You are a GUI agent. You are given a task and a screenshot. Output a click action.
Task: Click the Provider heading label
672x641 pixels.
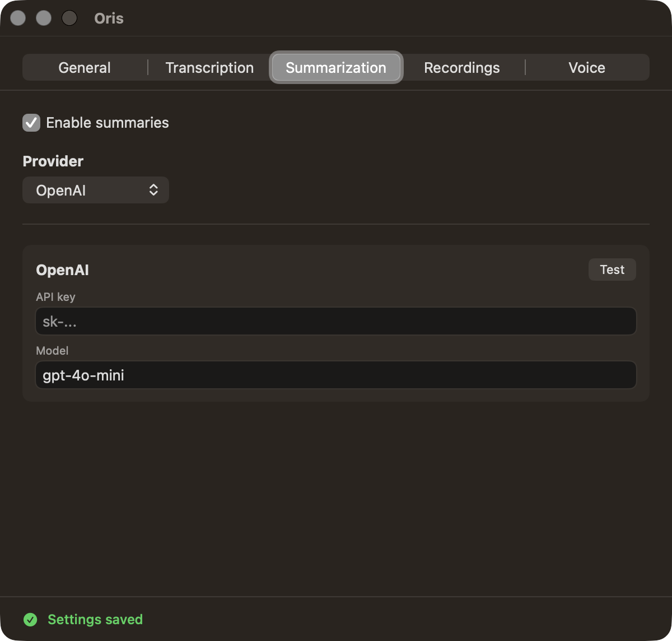pyautogui.click(x=53, y=161)
